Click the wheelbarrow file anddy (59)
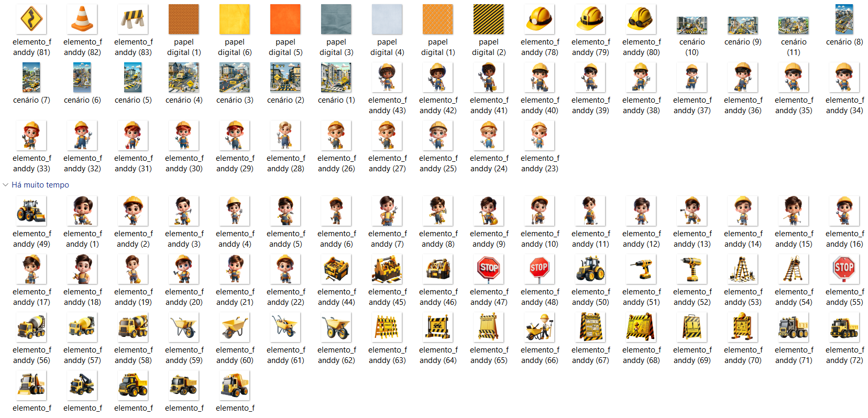 [x=184, y=327]
